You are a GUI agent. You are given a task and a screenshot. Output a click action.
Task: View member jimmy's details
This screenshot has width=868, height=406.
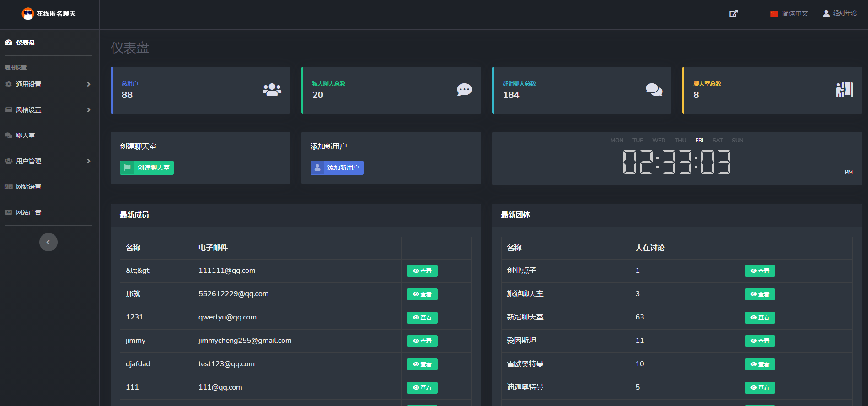pyautogui.click(x=422, y=341)
